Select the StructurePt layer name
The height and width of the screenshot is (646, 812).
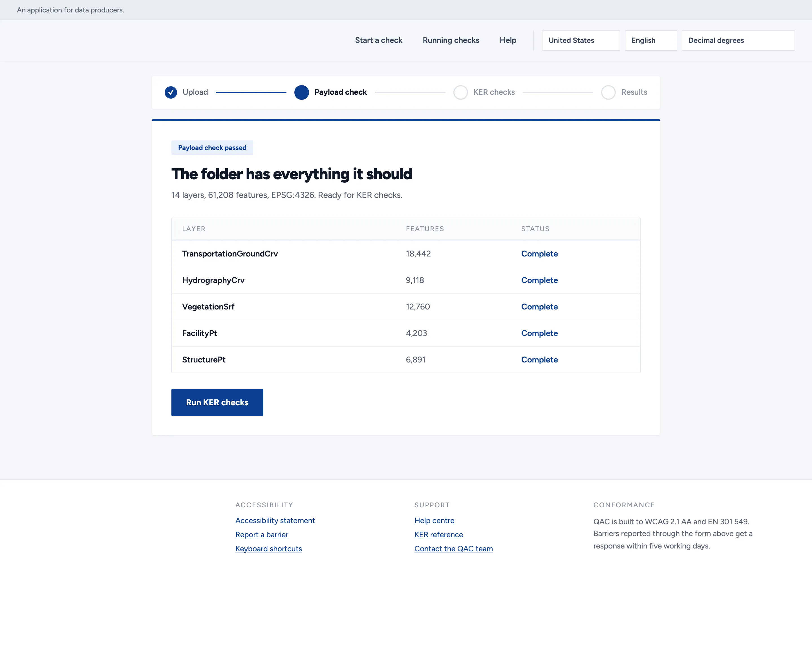click(204, 360)
